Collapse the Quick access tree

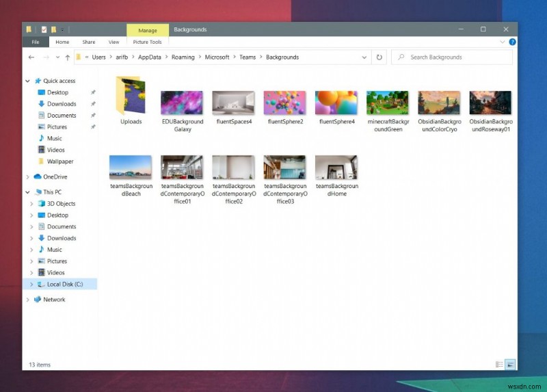coord(27,81)
